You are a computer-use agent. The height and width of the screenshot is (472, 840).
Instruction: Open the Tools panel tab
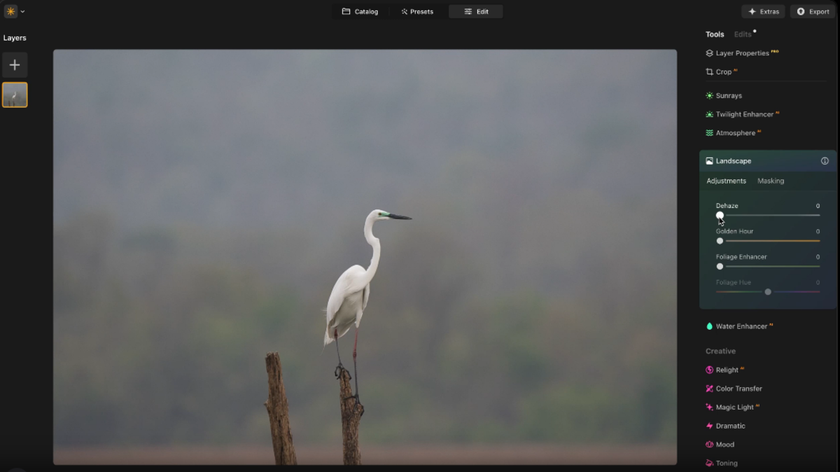[715, 34]
